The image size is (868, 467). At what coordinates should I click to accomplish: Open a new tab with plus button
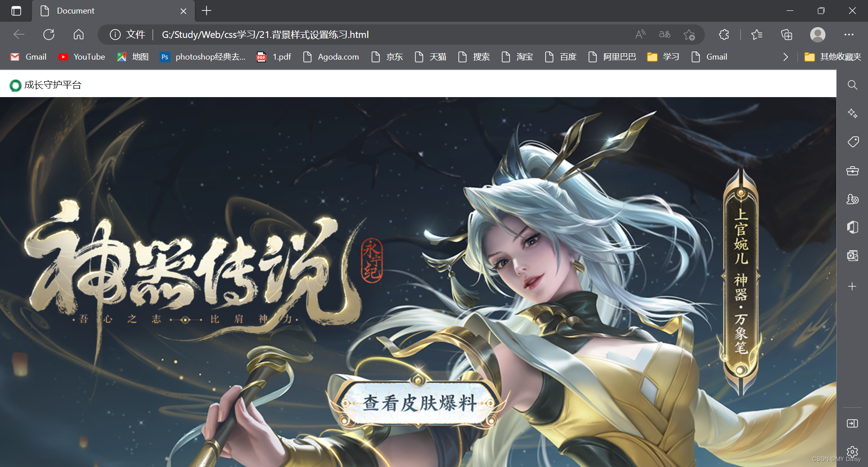point(207,11)
